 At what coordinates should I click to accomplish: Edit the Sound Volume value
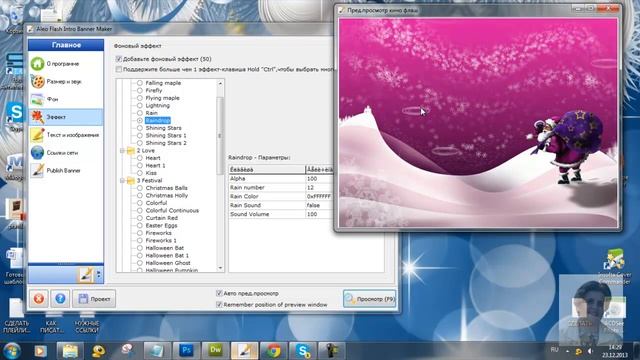click(x=319, y=214)
